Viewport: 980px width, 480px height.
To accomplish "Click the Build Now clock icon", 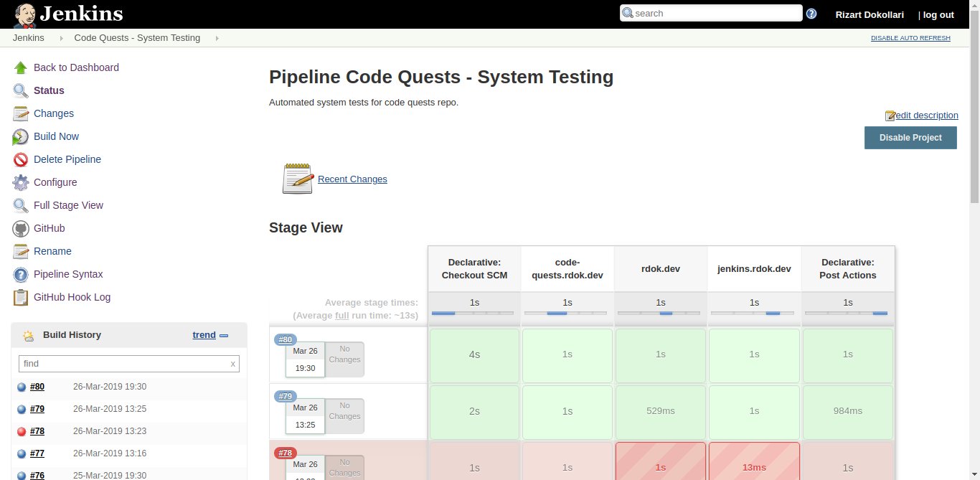I will [21, 136].
